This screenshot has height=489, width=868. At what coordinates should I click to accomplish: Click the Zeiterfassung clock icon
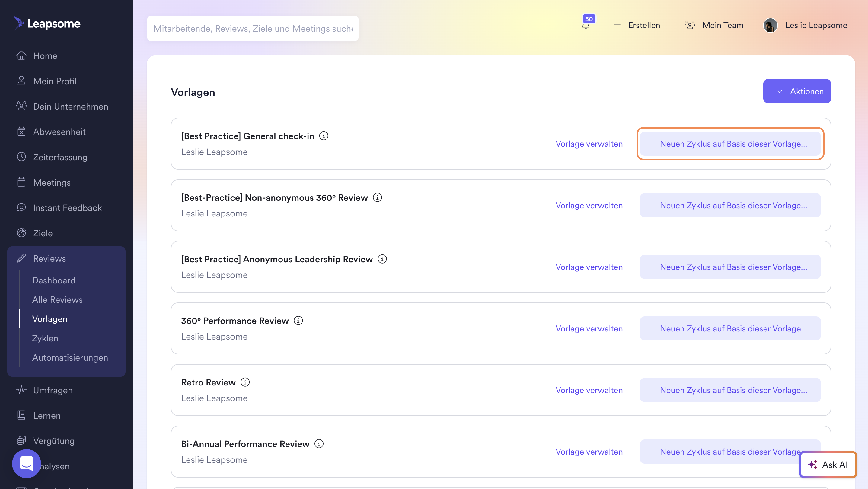click(21, 157)
